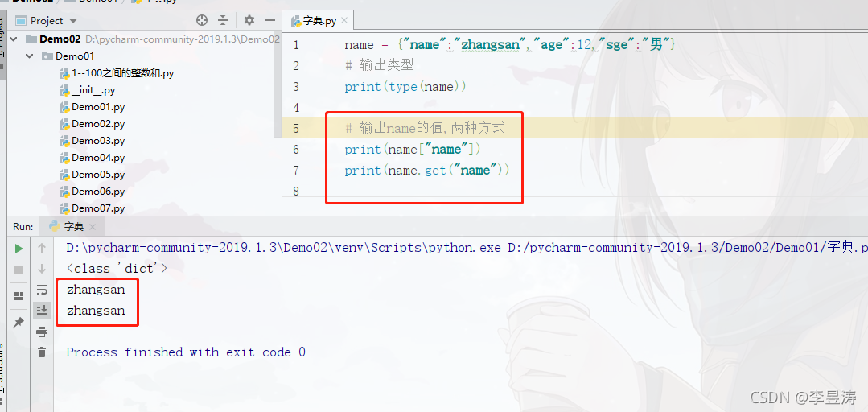Click line number 1 in gutter

click(x=296, y=45)
